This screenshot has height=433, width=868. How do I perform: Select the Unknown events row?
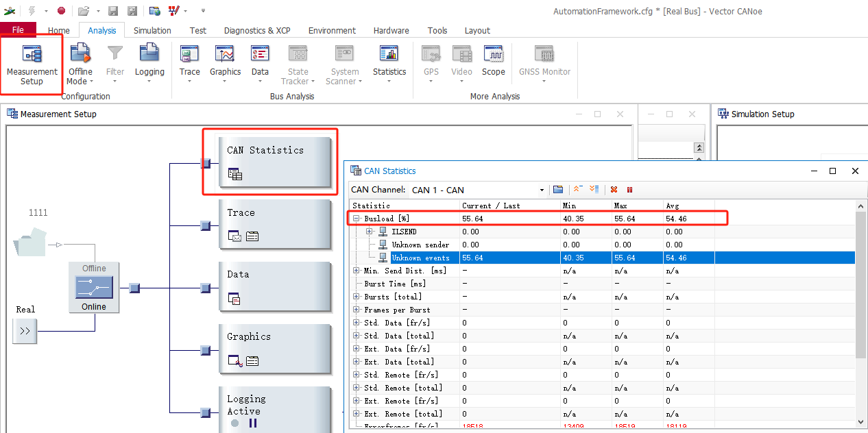[603, 258]
